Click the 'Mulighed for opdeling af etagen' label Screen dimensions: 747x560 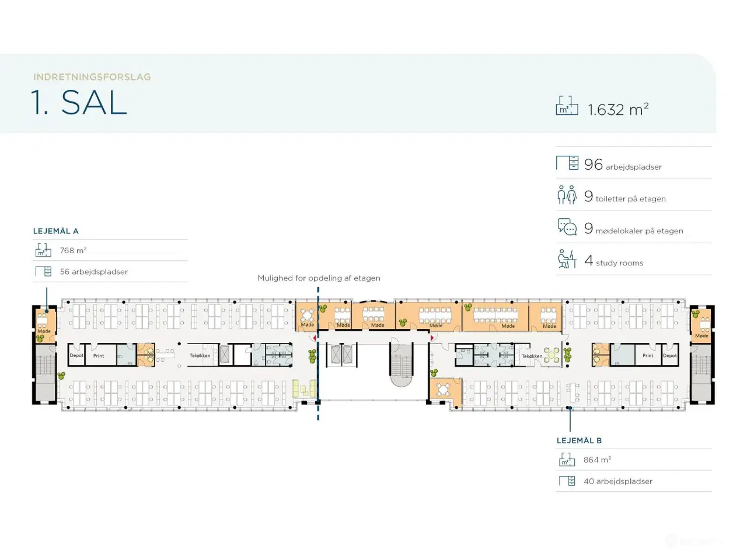click(x=319, y=278)
